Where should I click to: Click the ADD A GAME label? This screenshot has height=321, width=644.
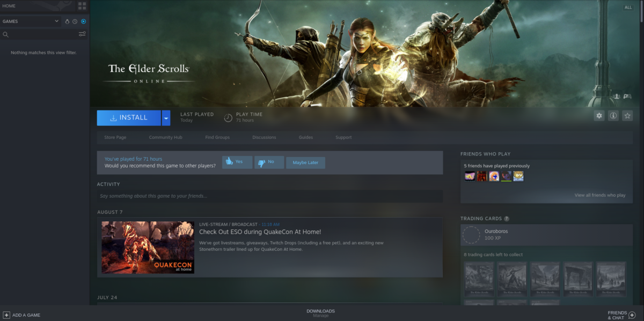pyautogui.click(x=26, y=315)
